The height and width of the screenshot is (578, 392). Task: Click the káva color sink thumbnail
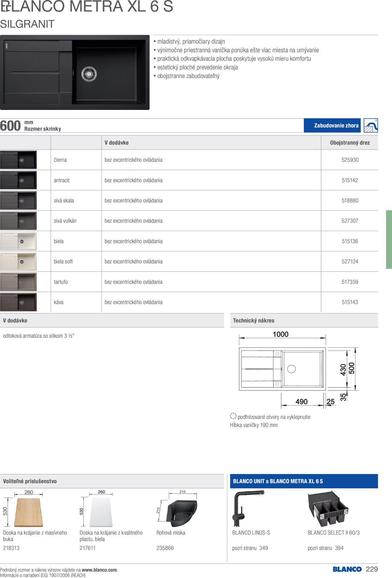click(x=18, y=302)
